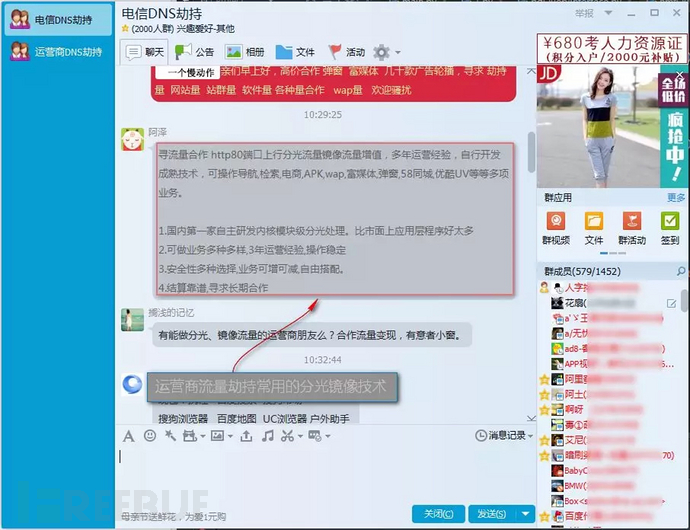Click the 关闭(C) close chat button
The height and width of the screenshot is (530, 690).
click(438, 514)
